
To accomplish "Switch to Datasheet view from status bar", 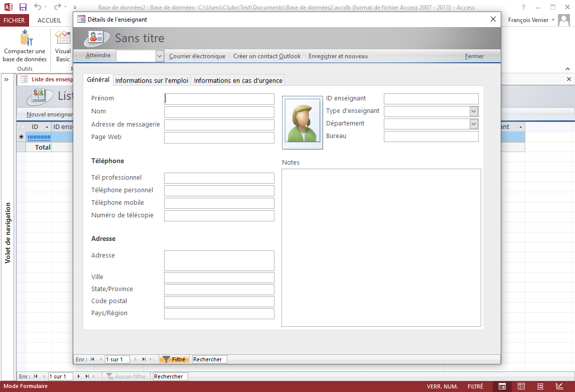I will pos(521,386).
